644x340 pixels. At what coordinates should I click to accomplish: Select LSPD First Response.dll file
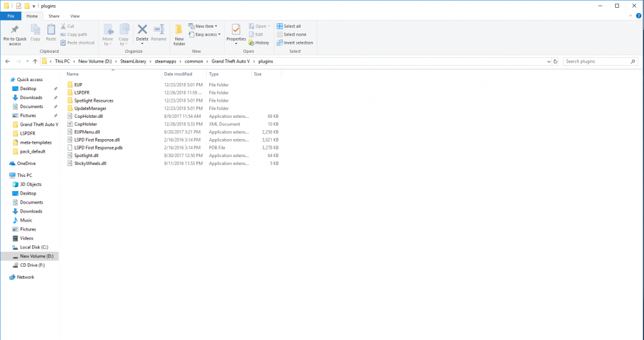(97, 140)
